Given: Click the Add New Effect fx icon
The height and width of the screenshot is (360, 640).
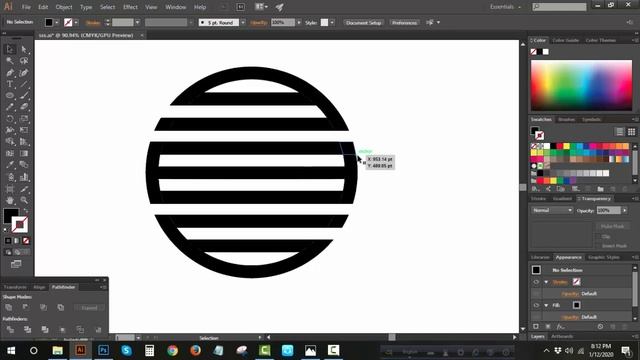Looking at the screenshot, I should tap(561, 327).
